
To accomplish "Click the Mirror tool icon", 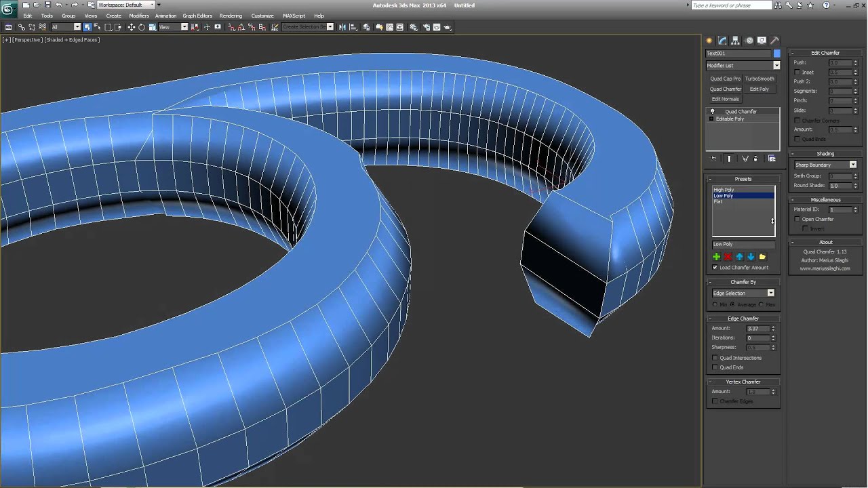I will click(x=342, y=27).
